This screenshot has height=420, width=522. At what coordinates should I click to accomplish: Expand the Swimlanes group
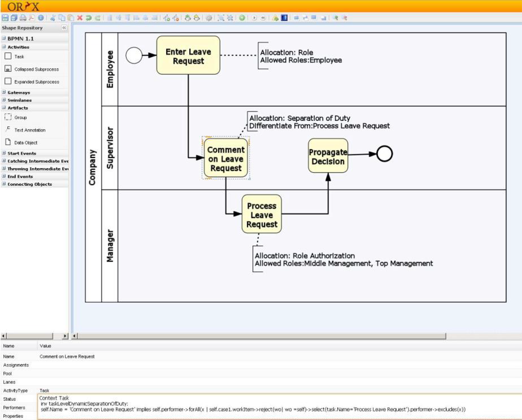point(4,100)
